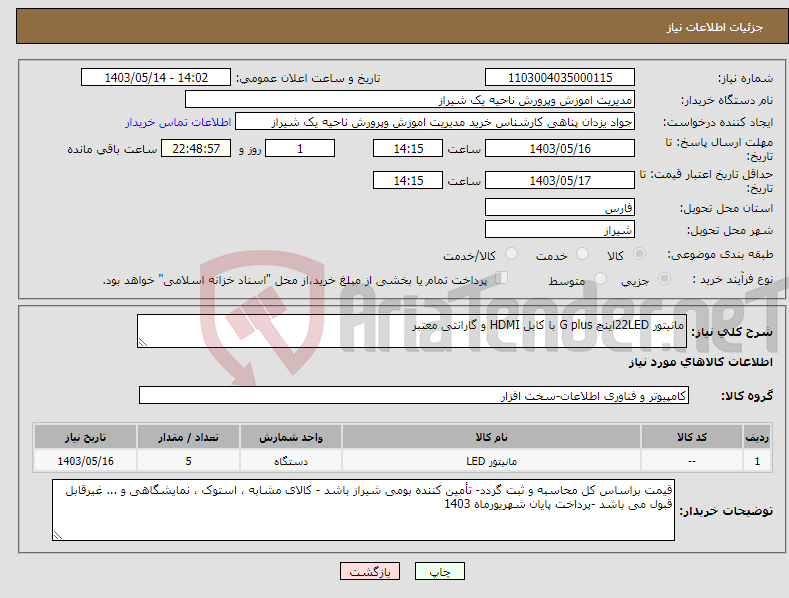
Task: Click the ردیف column header
Action: click(757, 437)
